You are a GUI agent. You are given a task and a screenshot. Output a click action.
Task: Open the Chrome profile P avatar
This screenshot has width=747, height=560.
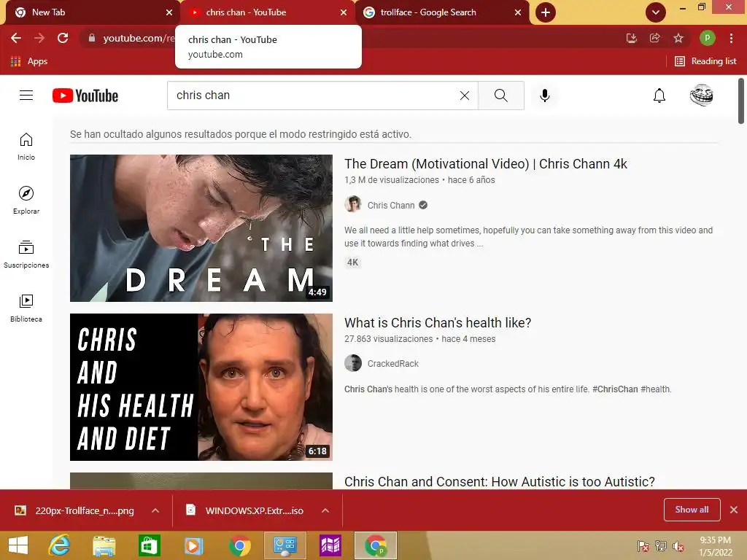coord(707,38)
